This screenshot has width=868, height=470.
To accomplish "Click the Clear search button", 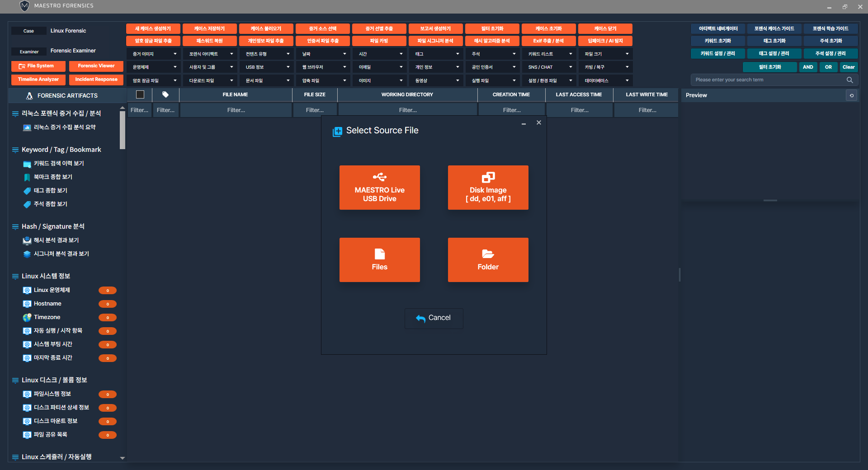I will (x=849, y=67).
